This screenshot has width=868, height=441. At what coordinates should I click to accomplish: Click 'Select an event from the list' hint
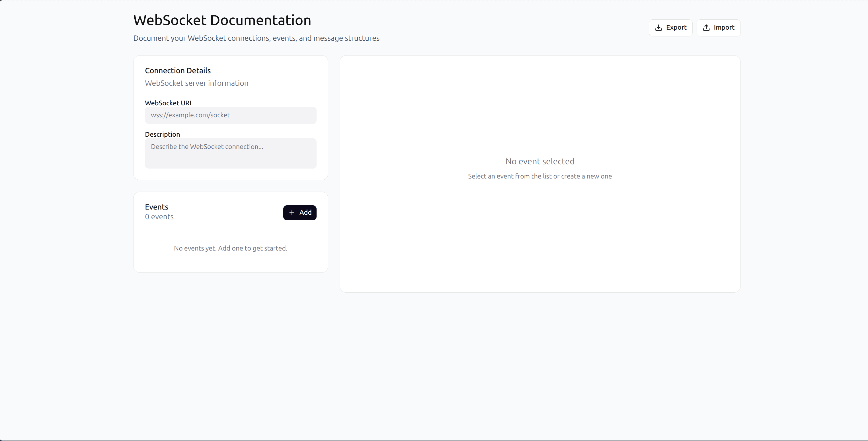pos(540,176)
